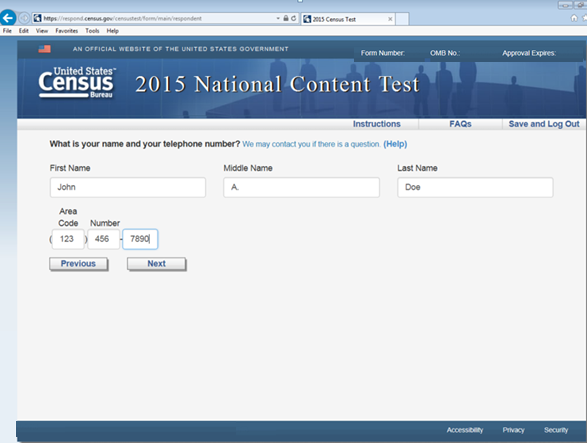Open the Edit menu

coord(24,31)
